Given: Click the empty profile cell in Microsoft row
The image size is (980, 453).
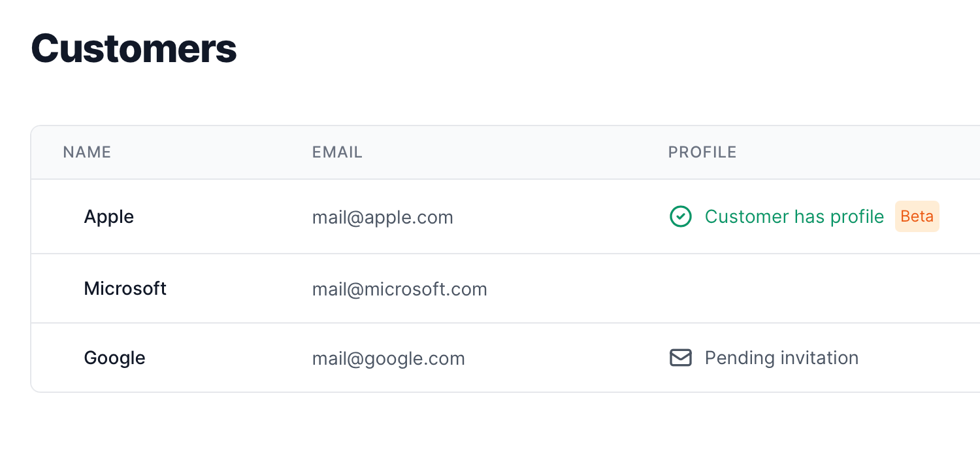Looking at the screenshot, I should click(784, 288).
